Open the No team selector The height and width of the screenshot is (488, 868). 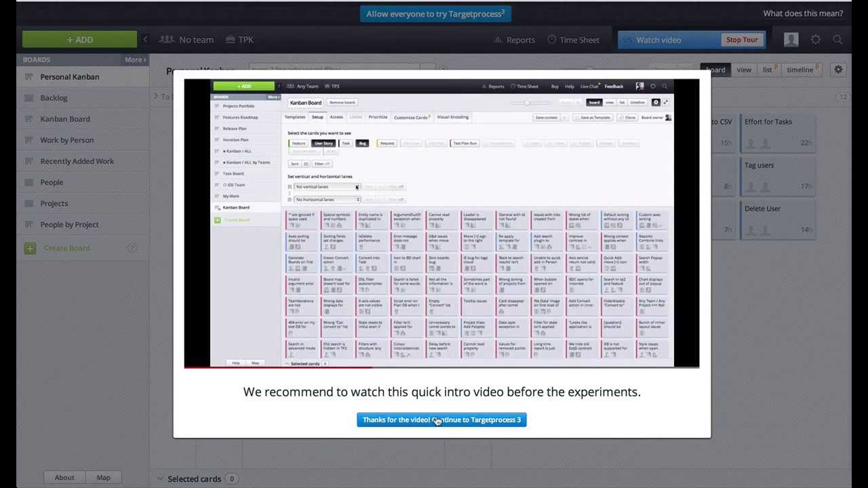(x=186, y=39)
